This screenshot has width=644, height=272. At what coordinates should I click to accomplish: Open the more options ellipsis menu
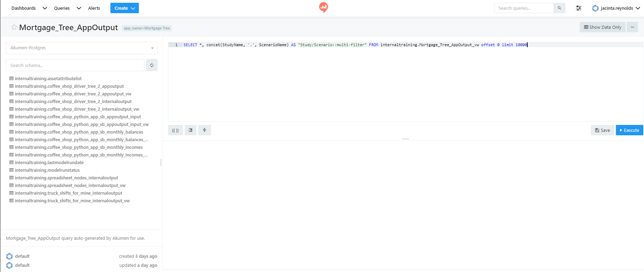click(632, 27)
